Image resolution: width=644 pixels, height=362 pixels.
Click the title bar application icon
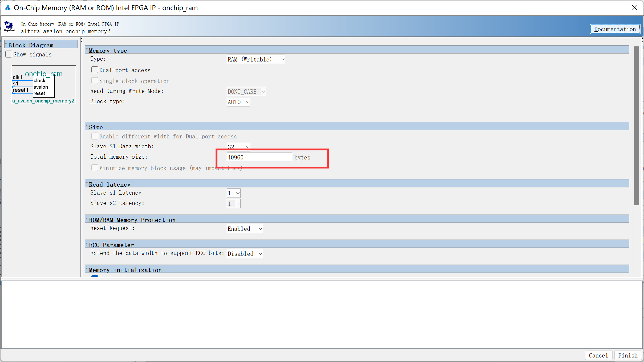point(8,8)
